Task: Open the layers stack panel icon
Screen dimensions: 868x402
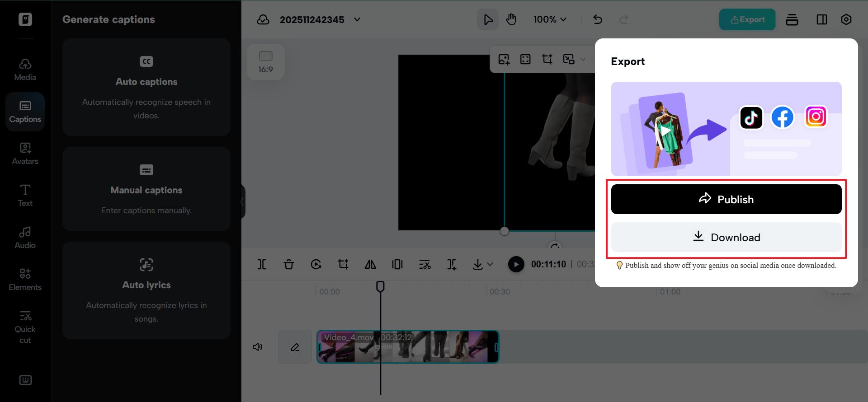Action: 792,19
